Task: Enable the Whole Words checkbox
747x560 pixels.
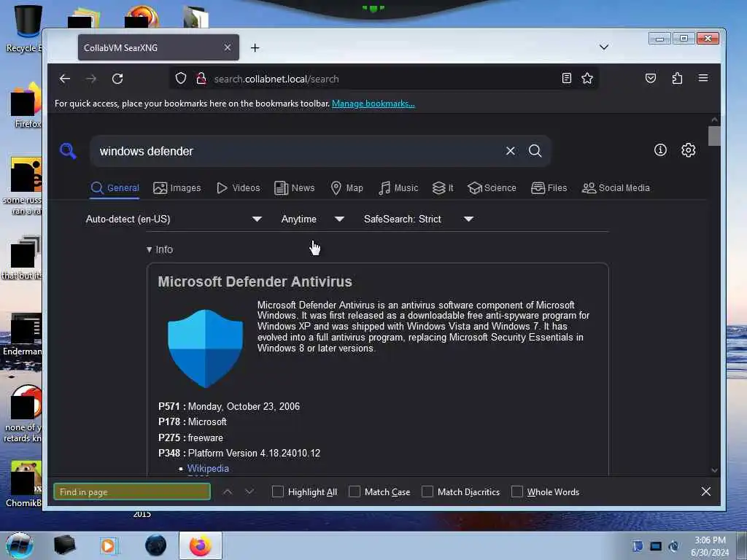Action: [x=517, y=491]
